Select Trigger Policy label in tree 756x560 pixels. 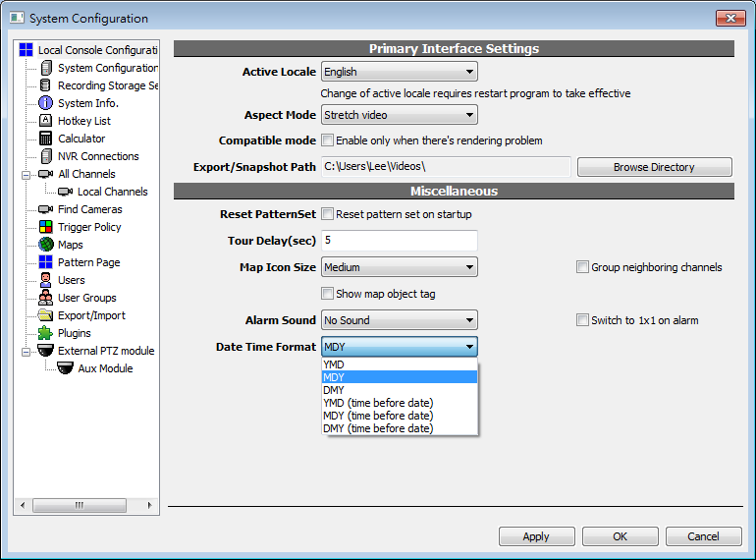89,227
